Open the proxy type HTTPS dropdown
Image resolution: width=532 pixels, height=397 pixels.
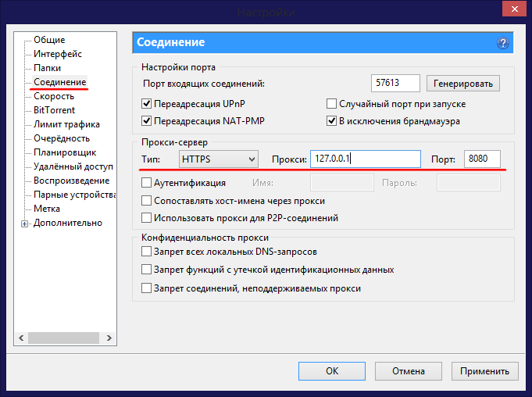pos(218,159)
